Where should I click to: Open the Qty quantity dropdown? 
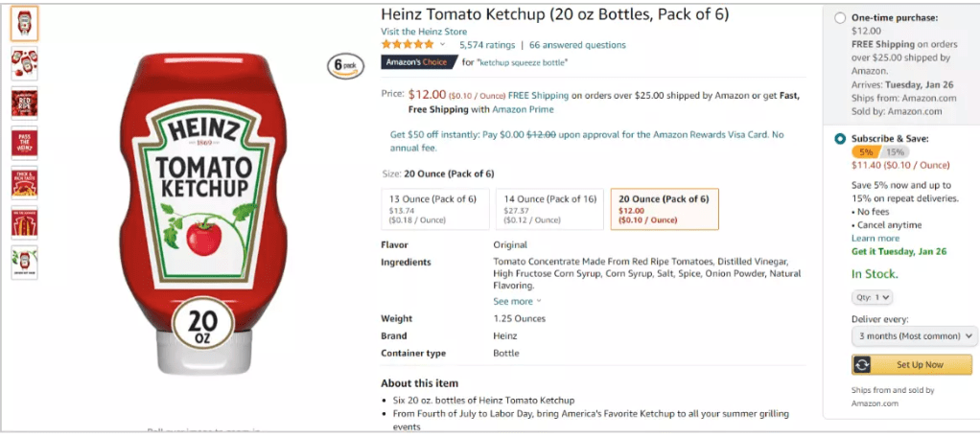(x=872, y=297)
